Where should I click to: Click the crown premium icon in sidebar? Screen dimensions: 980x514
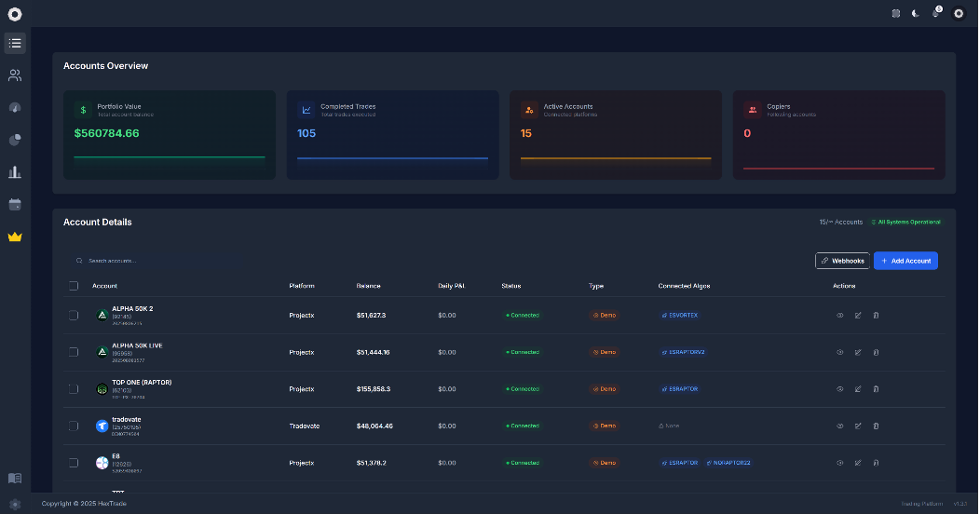pyautogui.click(x=15, y=237)
